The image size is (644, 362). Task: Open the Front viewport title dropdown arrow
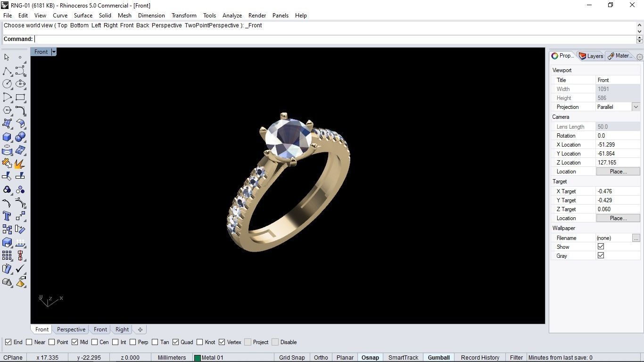(x=54, y=52)
